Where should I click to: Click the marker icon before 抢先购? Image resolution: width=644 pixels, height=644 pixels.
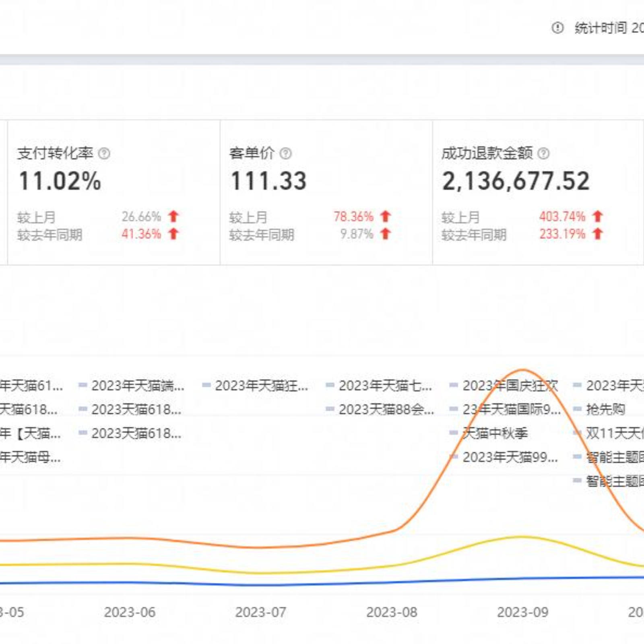coord(577,409)
